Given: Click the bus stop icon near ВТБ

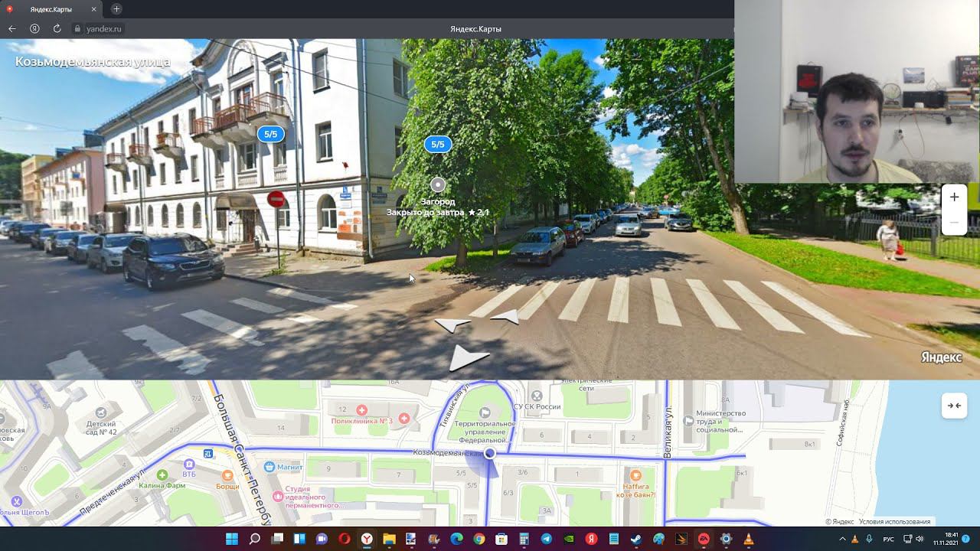Looking at the screenshot, I should [209, 453].
